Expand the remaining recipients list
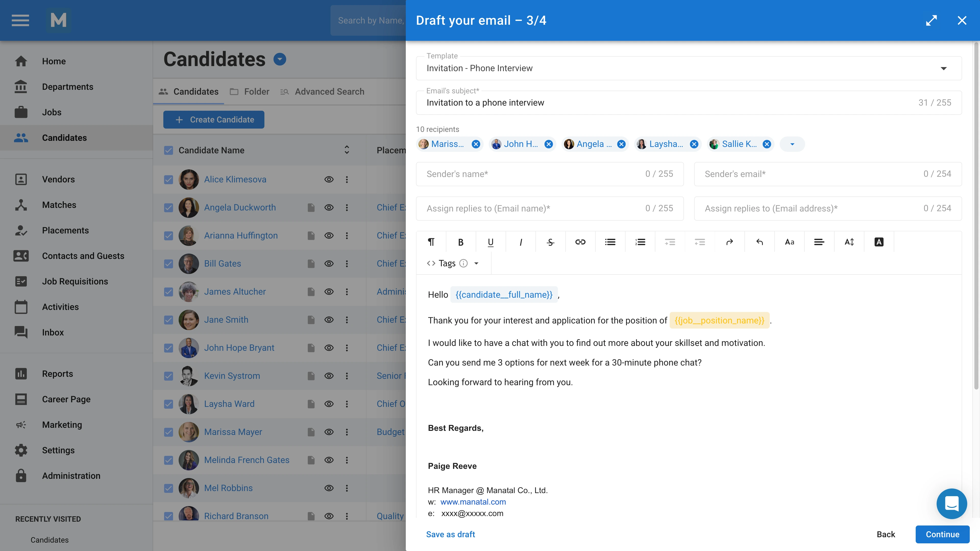The image size is (980, 551). pyautogui.click(x=792, y=144)
